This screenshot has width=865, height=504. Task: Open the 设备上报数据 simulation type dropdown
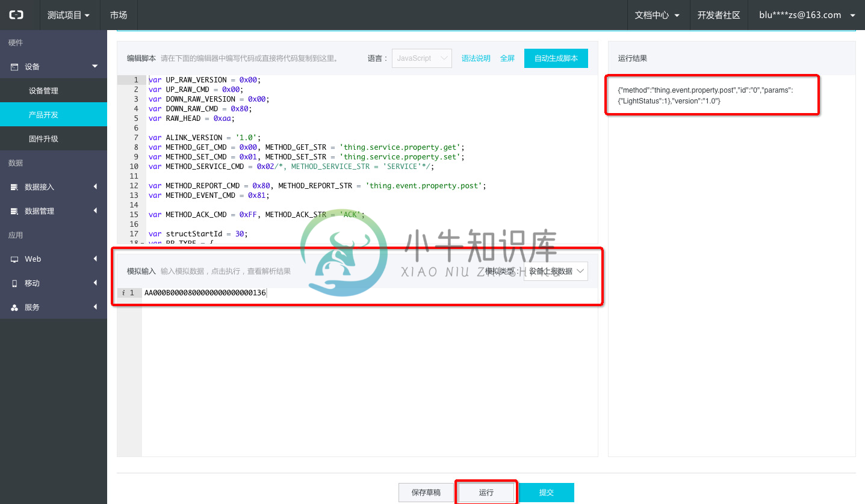(x=556, y=271)
